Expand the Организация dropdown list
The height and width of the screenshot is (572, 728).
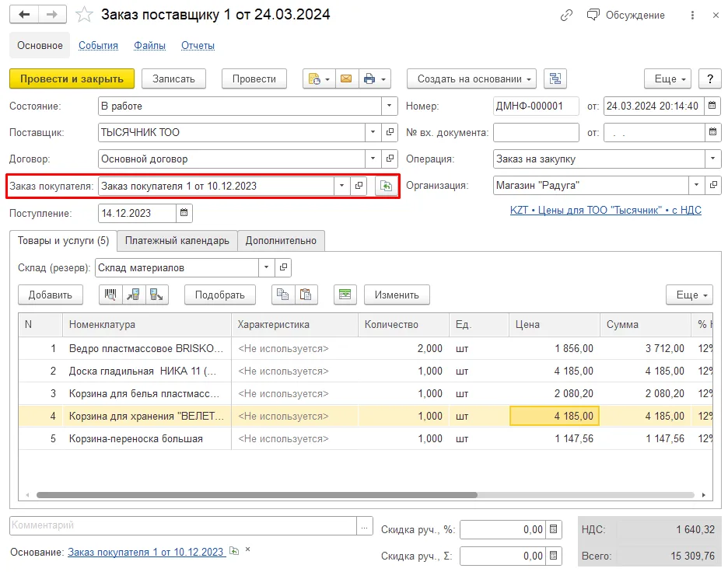(696, 185)
